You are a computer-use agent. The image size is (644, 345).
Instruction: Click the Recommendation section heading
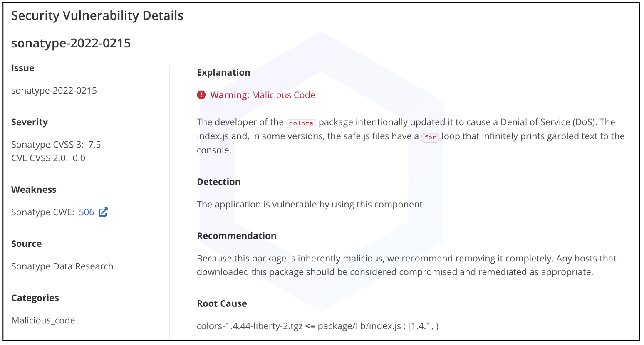point(236,236)
